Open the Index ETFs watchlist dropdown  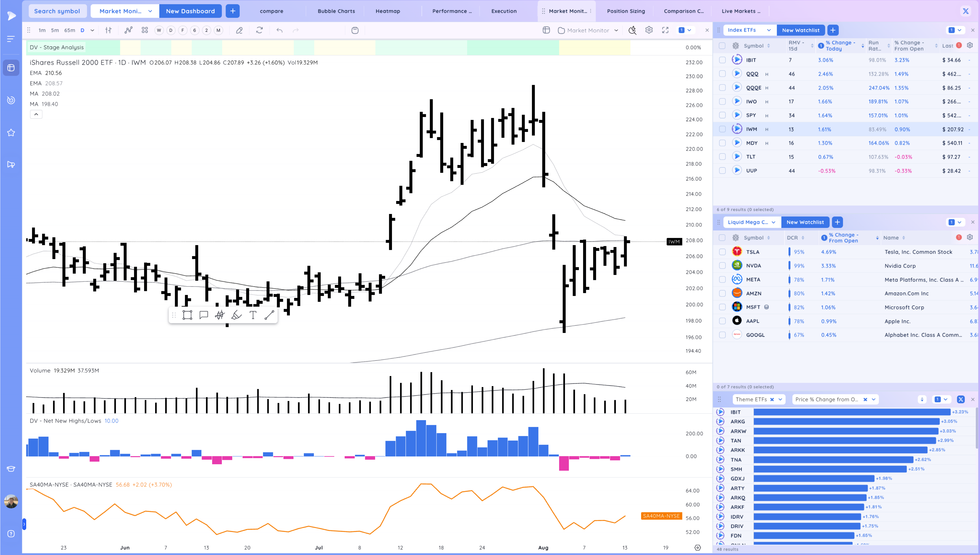[x=769, y=30]
